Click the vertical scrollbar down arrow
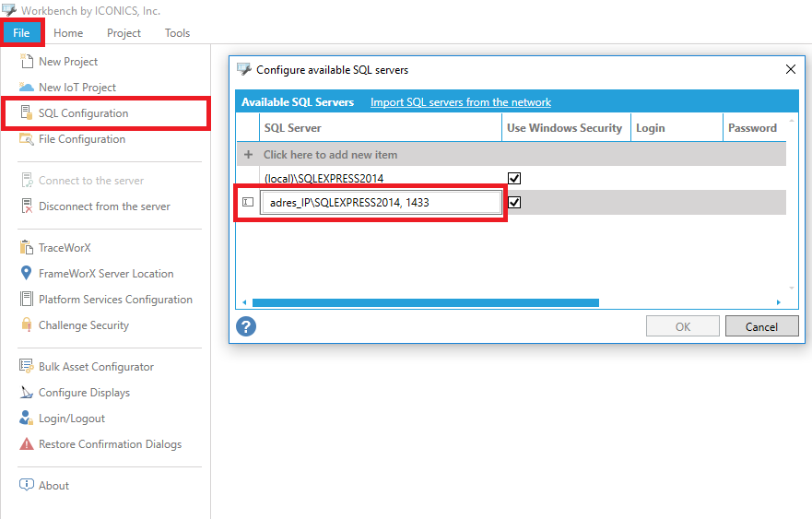The height and width of the screenshot is (519, 812). 792,288
